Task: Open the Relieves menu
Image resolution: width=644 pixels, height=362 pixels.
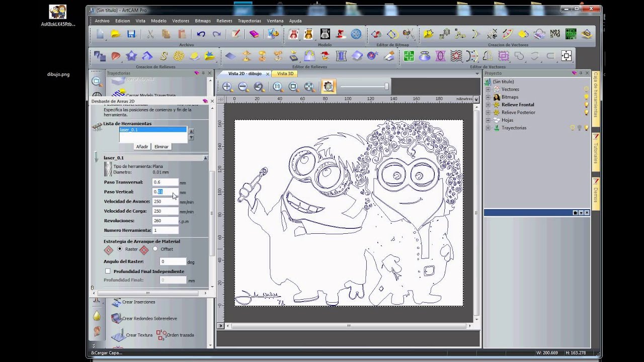Action: 224,21
